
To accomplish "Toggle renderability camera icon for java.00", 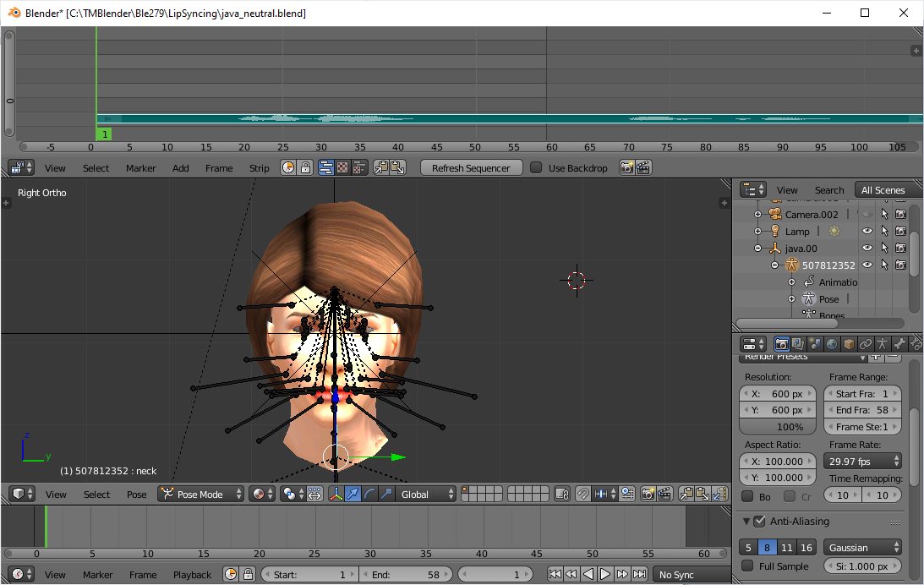I will 901,248.
